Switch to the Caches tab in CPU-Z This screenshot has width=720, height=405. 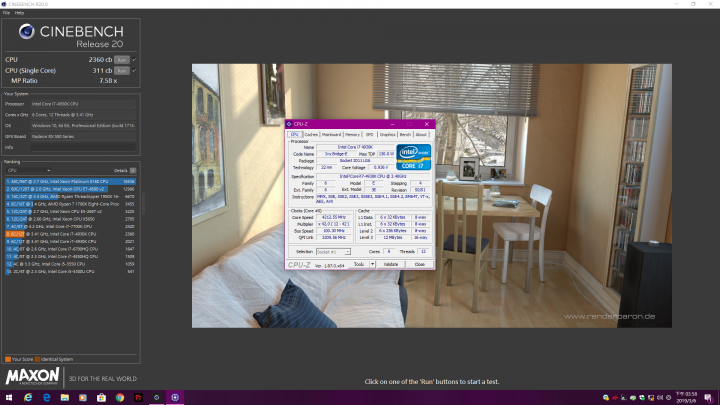(x=311, y=135)
